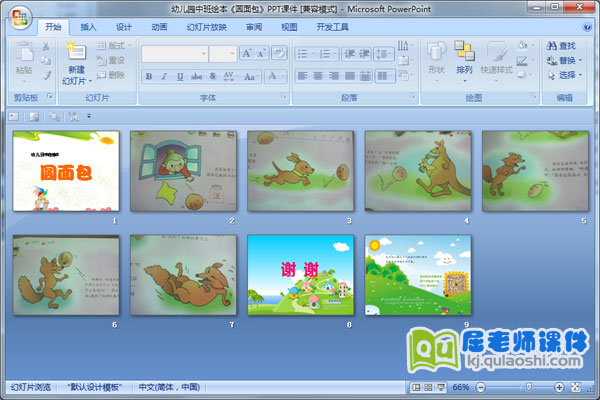Viewport: 600px width, 400px height.
Task: Click the Help question mark icon
Action: 587,27
